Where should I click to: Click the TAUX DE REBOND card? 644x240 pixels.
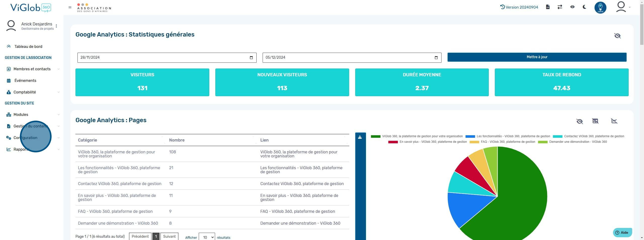point(561,82)
